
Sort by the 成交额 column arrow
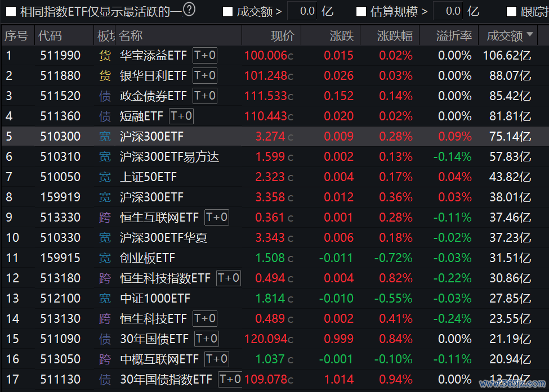(530, 34)
